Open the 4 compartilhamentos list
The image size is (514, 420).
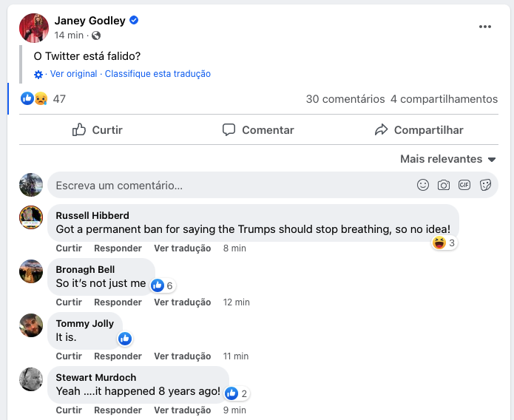click(x=444, y=99)
